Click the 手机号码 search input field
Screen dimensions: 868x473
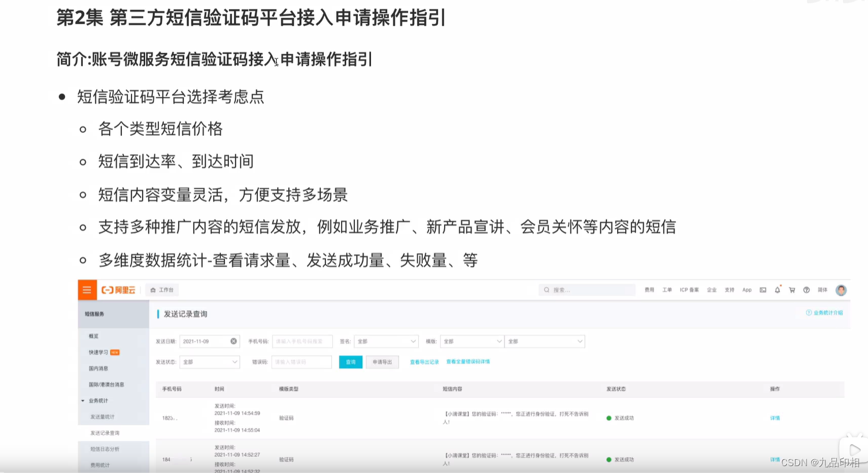pyautogui.click(x=302, y=341)
